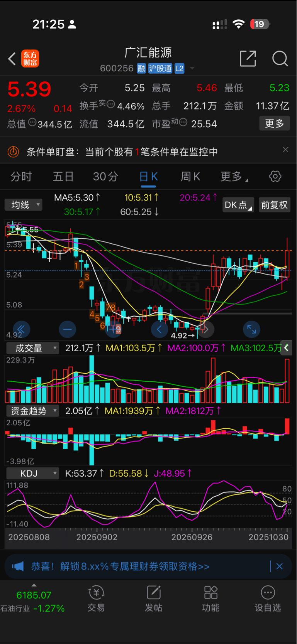Collapse volume legend side arrow
297x644 pixels.
pyautogui.click(x=286, y=348)
